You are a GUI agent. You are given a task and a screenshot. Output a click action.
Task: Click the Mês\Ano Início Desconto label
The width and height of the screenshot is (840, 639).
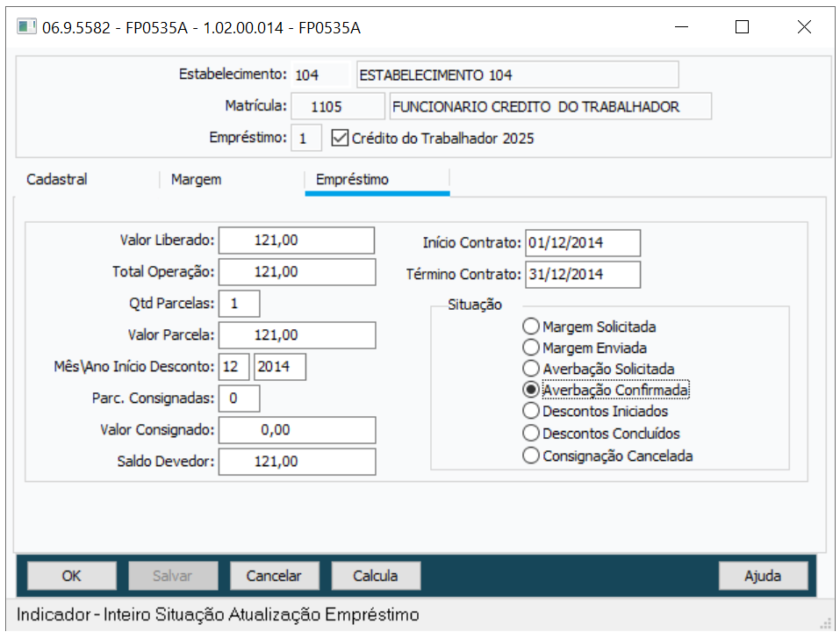[134, 366]
